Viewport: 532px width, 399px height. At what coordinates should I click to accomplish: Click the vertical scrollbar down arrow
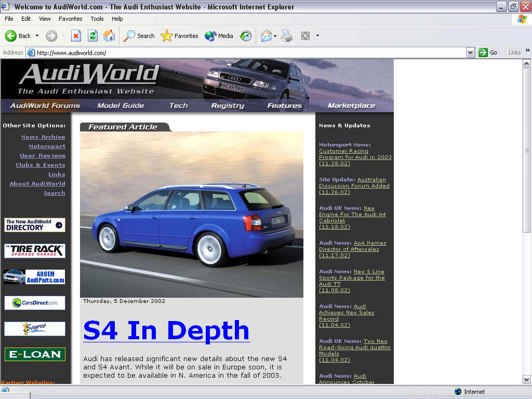(527, 379)
